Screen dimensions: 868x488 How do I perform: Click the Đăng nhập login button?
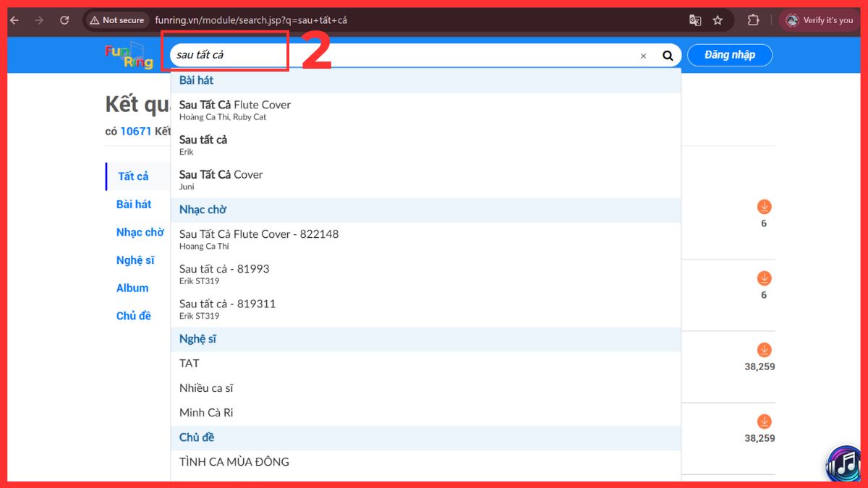(x=730, y=55)
